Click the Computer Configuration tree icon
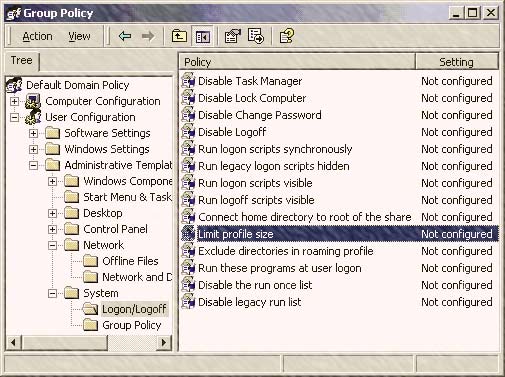The image size is (505, 377). click(33, 101)
